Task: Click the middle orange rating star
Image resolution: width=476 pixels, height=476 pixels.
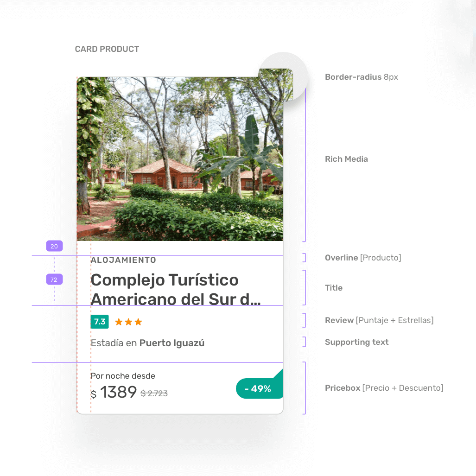Action: tap(128, 322)
